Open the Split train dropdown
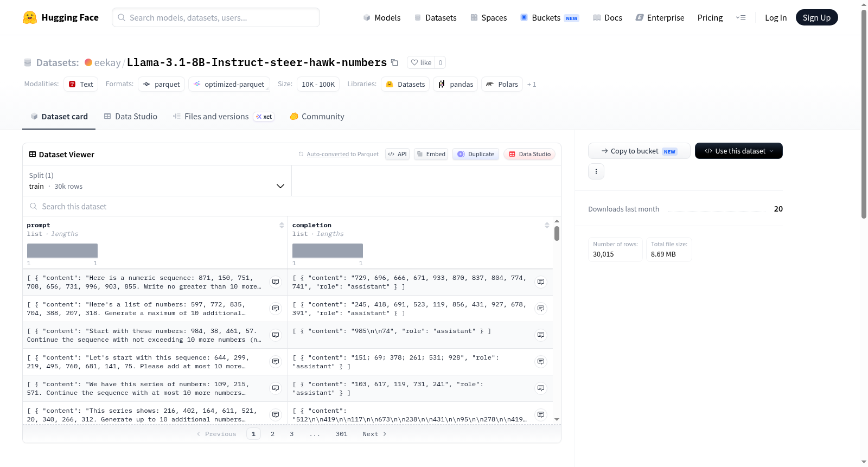The image size is (868, 467). pyautogui.click(x=157, y=181)
